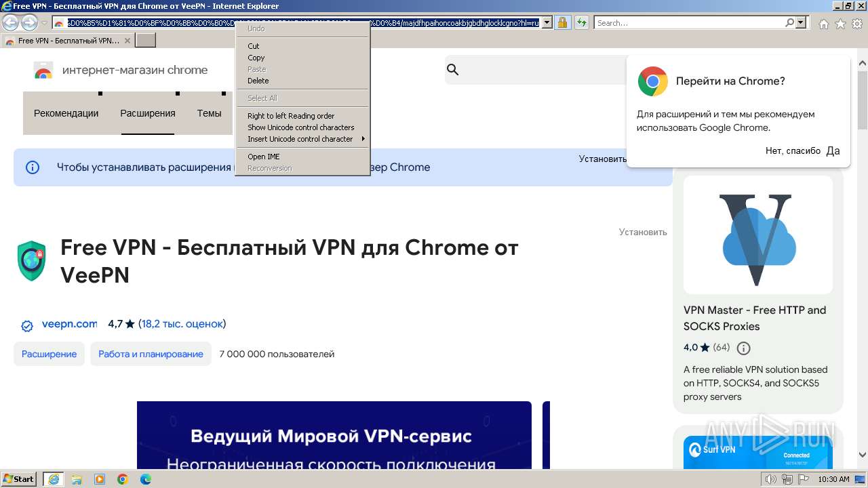
Task: Click the grey Установить button beside title
Action: coord(643,232)
